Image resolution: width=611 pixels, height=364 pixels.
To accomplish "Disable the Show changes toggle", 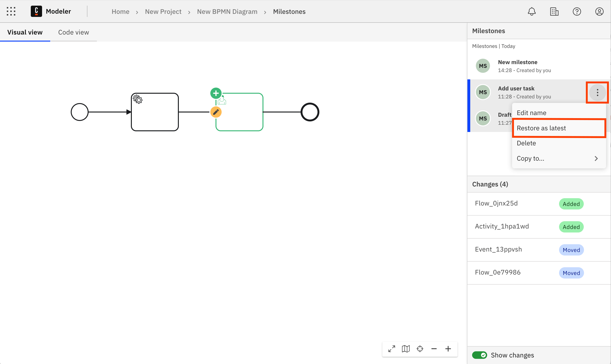I will (x=479, y=355).
